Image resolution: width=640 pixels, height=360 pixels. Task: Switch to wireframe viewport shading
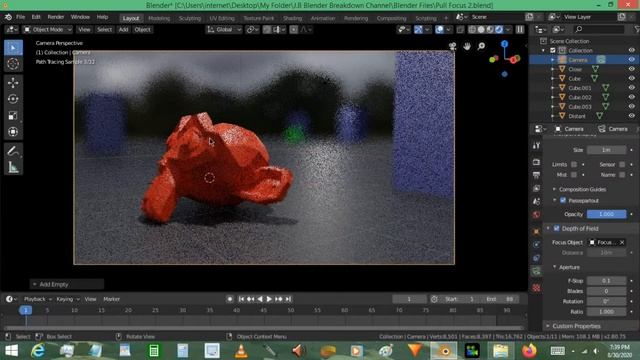[x=472, y=29]
